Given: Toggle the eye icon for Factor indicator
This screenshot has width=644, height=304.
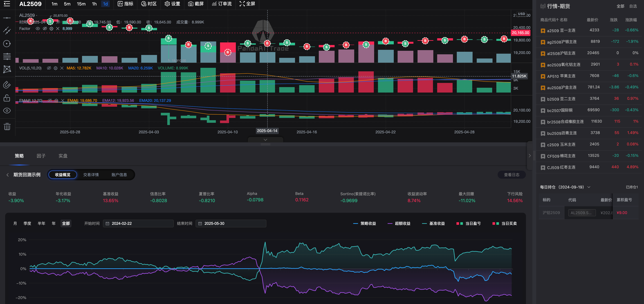Looking at the screenshot, I should click(38, 29).
